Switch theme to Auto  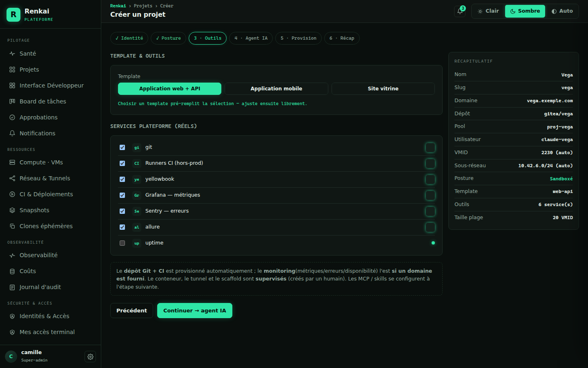click(x=562, y=11)
